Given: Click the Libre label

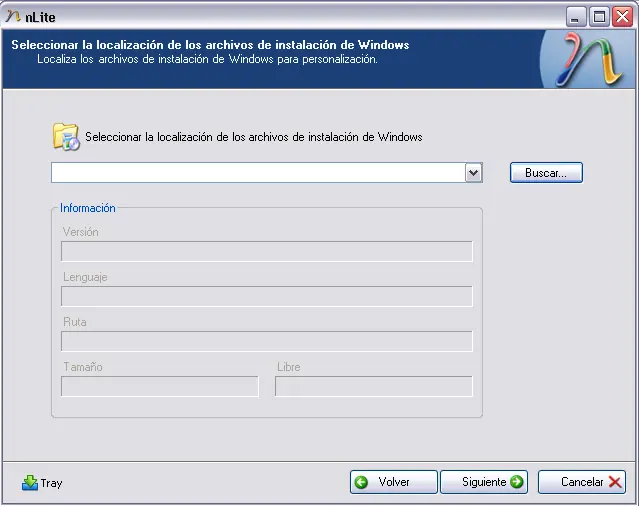Looking at the screenshot, I should [x=289, y=367].
